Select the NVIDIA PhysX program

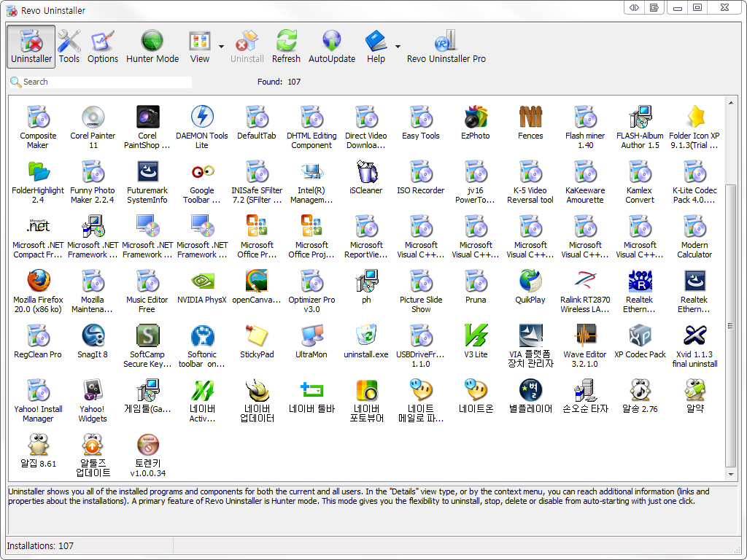(202, 281)
